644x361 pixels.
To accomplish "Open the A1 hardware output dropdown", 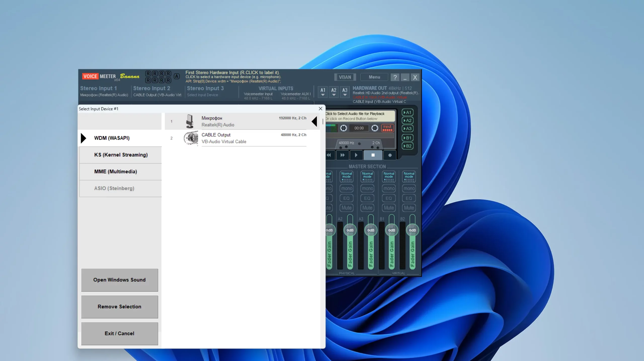I will click(x=323, y=92).
